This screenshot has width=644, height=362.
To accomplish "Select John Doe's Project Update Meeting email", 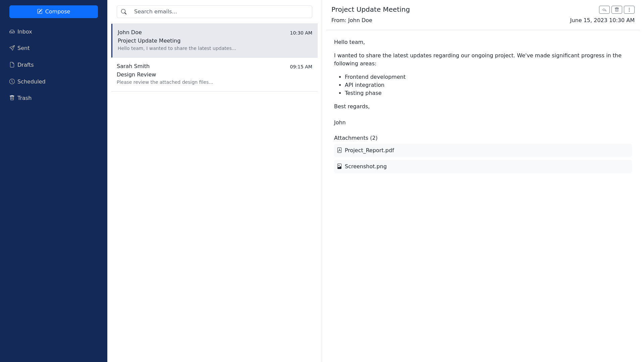I will coord(214,41).
